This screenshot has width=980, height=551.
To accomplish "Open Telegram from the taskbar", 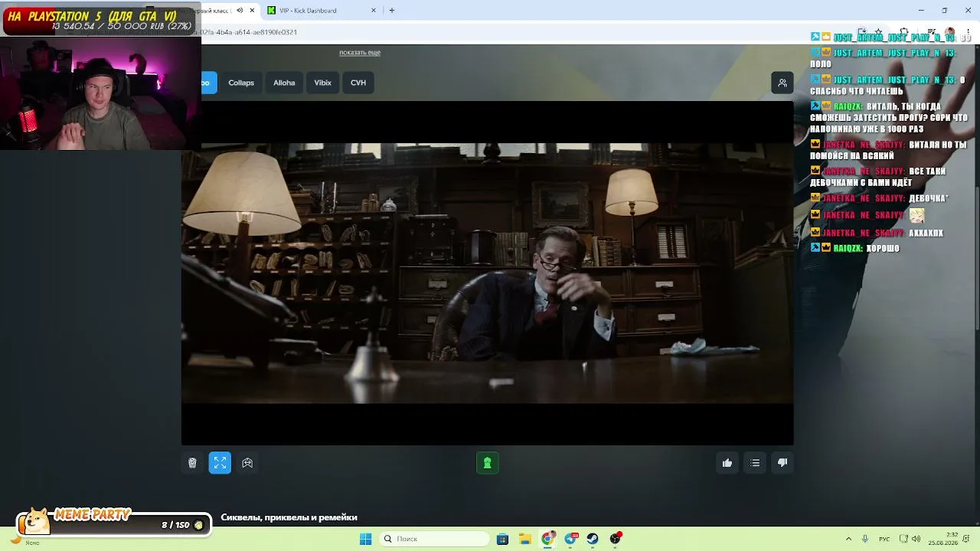I will (570, 539).
